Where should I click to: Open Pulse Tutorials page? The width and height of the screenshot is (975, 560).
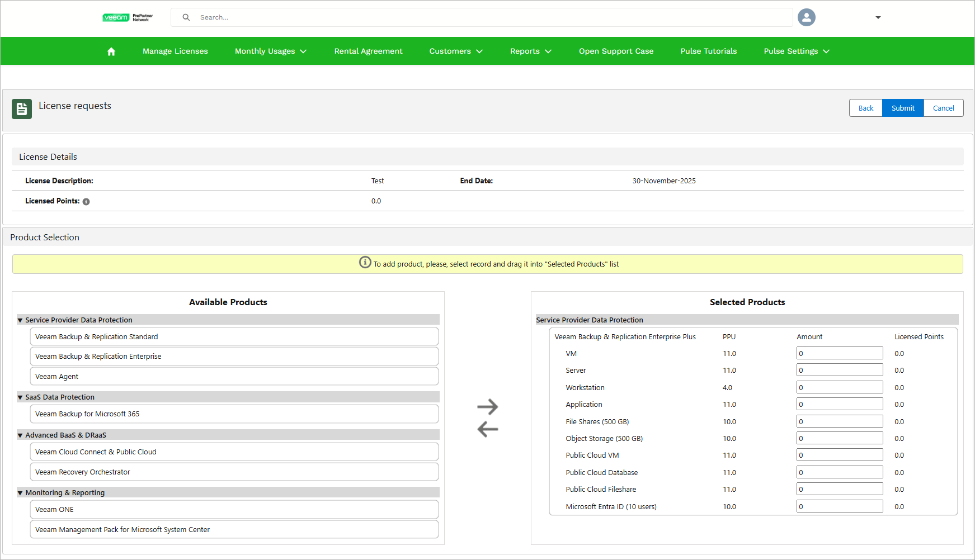click(x=708, y=51)
